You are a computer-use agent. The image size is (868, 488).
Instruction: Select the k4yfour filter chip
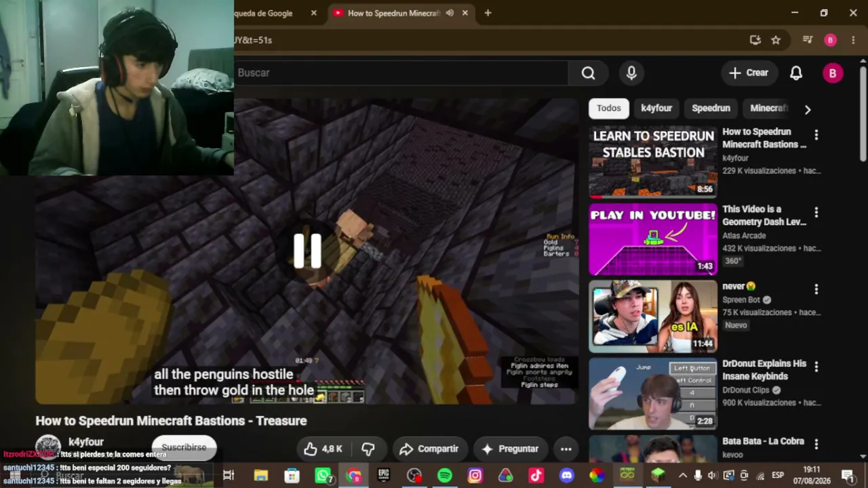click(x=656, y=108)
